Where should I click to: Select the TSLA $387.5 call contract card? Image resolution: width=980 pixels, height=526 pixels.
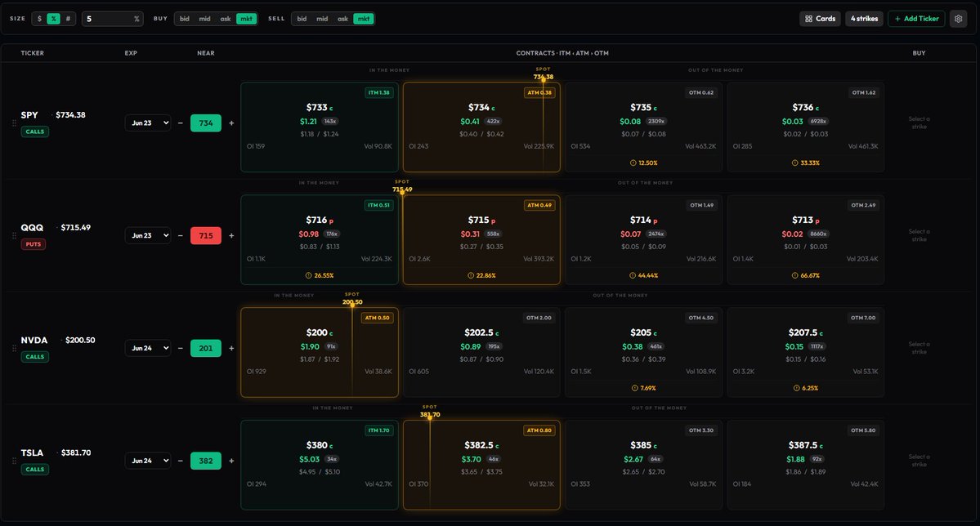[x=806, y=465]
